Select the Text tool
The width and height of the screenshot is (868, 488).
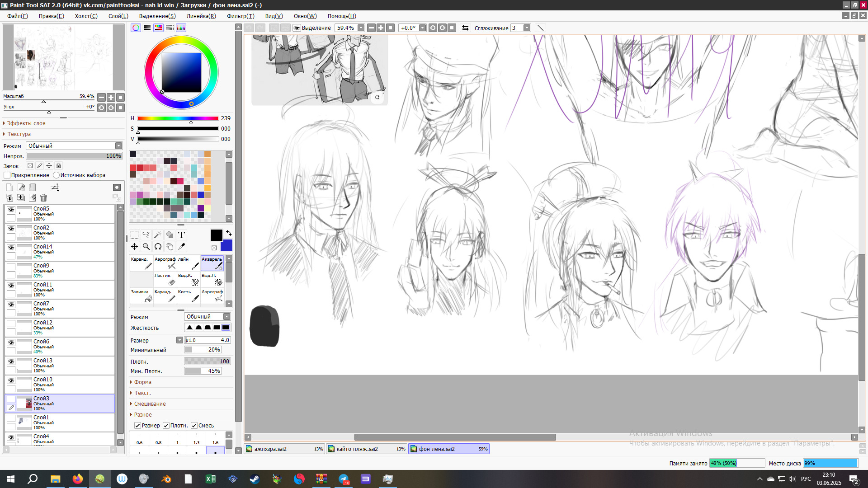181,235
